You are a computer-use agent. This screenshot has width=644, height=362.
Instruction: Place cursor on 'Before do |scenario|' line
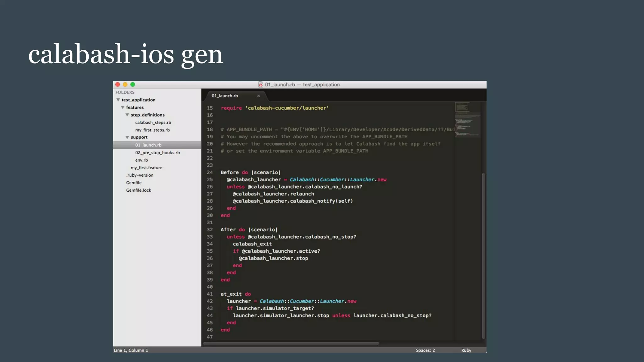point(251,173)
